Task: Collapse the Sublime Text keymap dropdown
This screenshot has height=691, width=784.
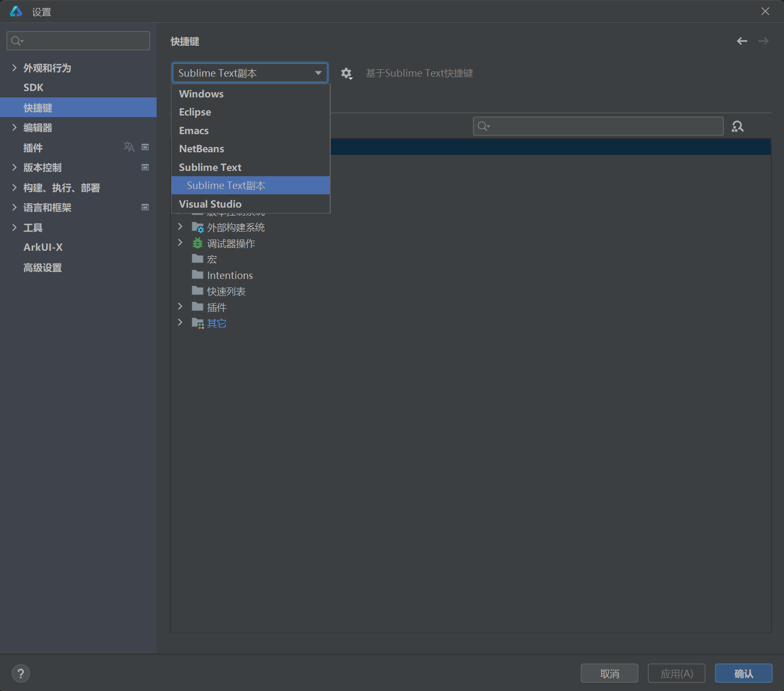Action: [318, 73]
